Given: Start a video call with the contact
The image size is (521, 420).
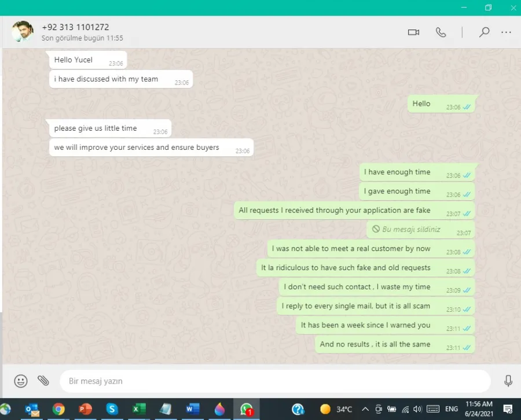Looking at the screenshot, I should click(413, 32).
